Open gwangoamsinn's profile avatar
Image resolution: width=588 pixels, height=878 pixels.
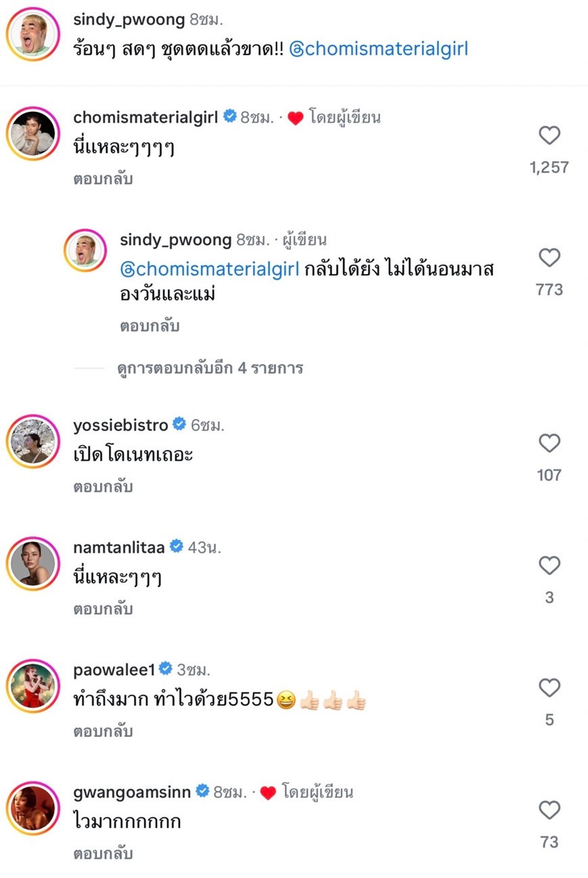point(33,808)
